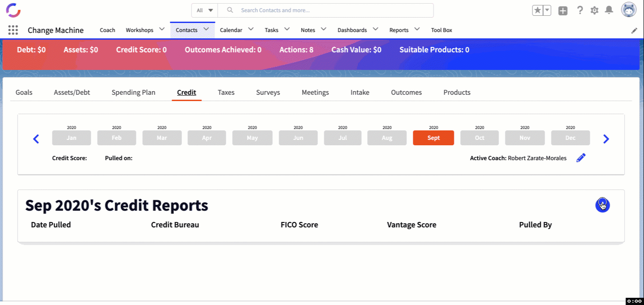Open the Assets/Debt tab

(72, 92)
